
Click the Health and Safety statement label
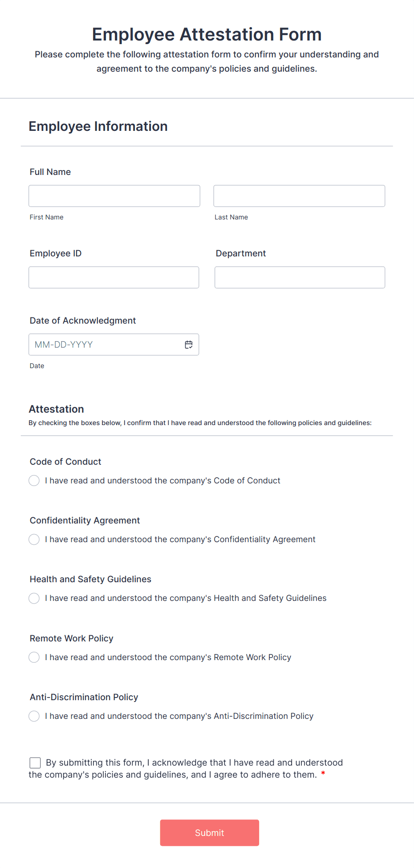click(x=186, y=598)
